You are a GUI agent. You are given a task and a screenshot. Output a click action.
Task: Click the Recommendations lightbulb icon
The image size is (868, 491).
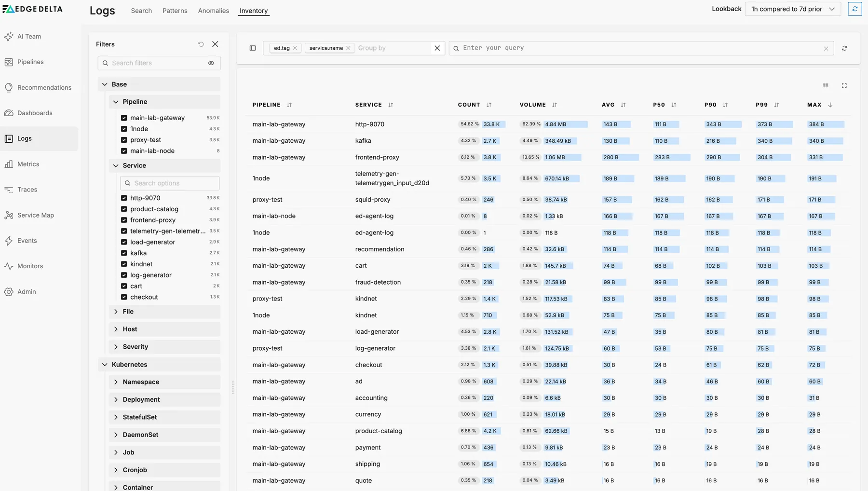(9, 88)
